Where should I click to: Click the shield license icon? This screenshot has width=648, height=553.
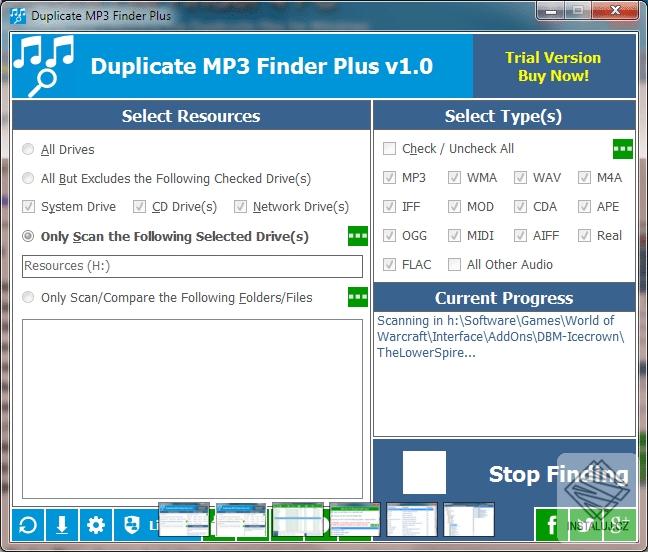click(132, 525)
